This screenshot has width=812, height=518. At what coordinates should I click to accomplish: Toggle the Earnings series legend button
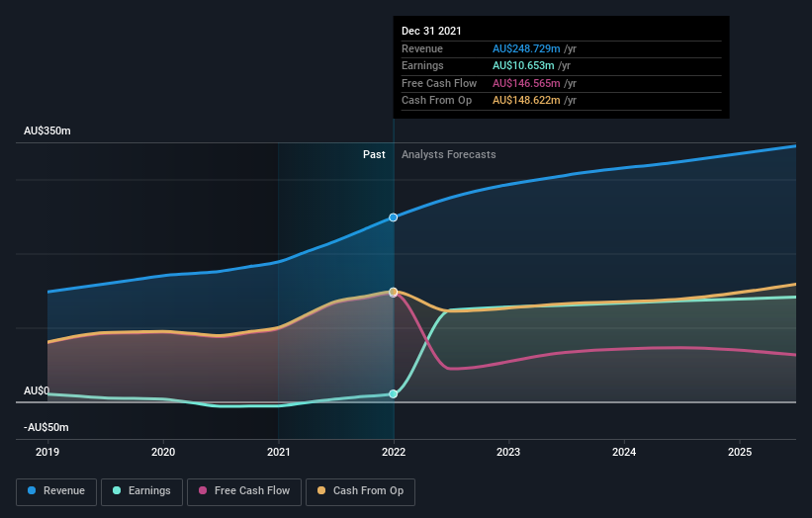[141, 491]
